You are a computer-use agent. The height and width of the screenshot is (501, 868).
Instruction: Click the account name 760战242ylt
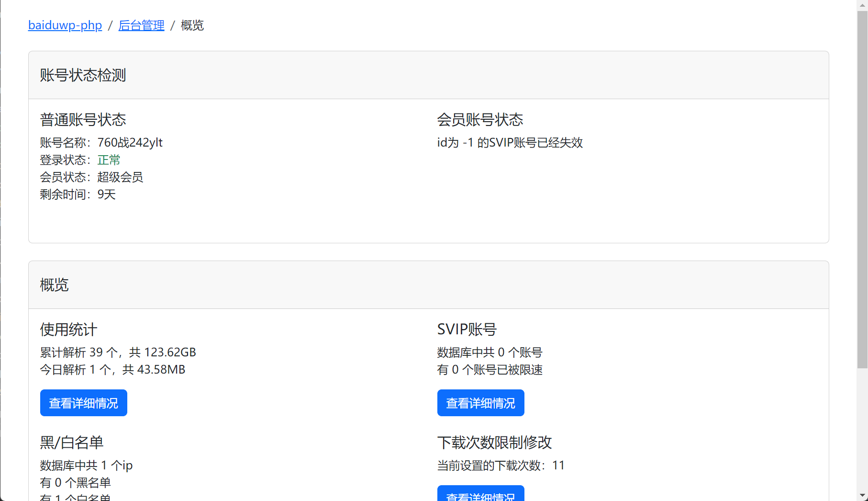click(x=130, y=142)
